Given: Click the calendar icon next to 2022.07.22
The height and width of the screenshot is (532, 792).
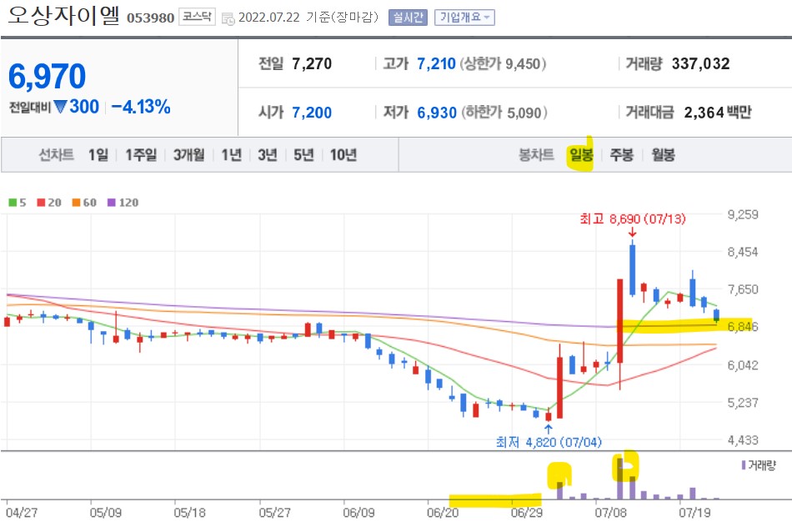Looking at the screenshot, I should coord(228,18).
